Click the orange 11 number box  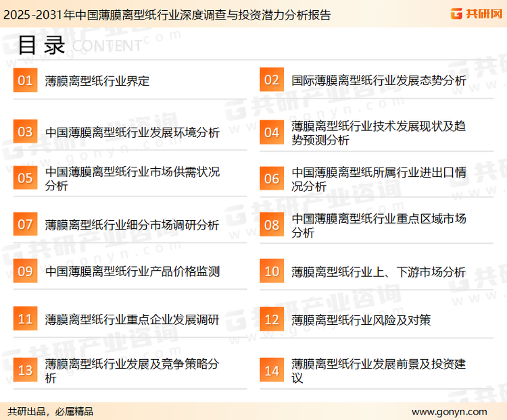point(25,319)
